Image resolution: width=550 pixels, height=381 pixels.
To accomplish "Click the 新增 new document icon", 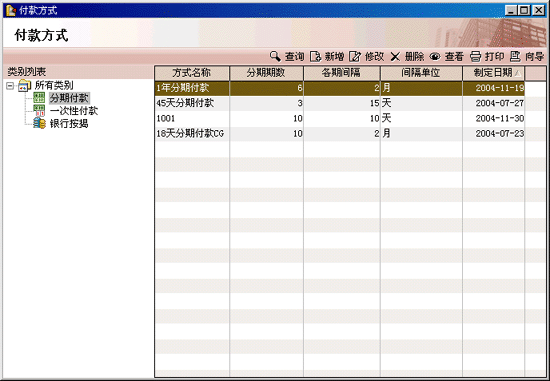I will click(316, 56).
